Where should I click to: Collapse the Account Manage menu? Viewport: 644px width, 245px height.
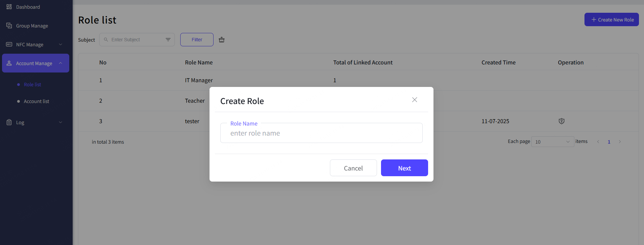61,63
